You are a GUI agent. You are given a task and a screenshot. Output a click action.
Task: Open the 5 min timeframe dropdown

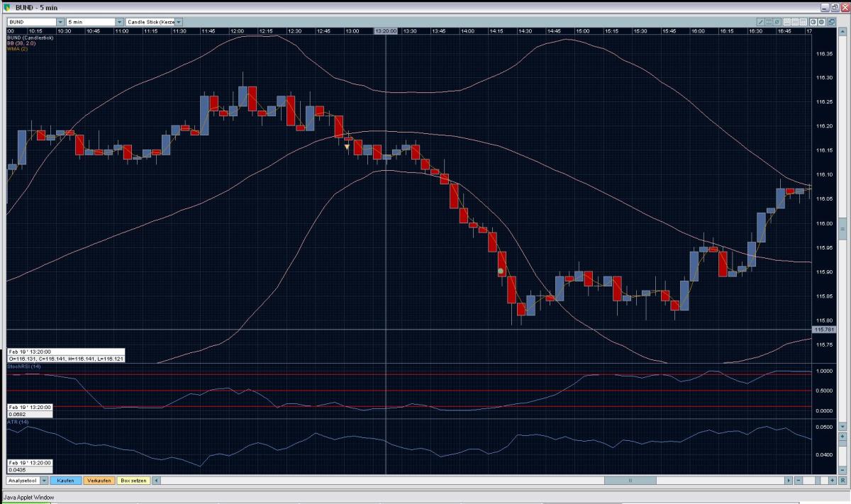[x=119, y=22]
